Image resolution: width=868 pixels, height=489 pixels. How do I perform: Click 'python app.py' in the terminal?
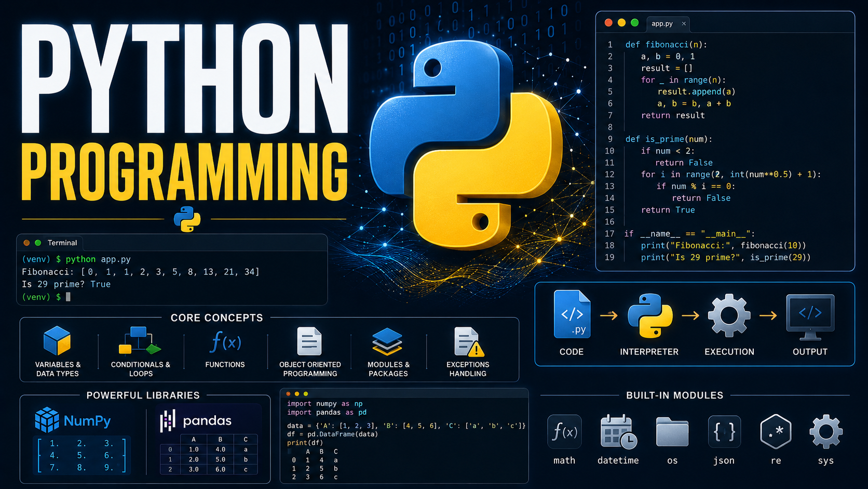point(98,259)
